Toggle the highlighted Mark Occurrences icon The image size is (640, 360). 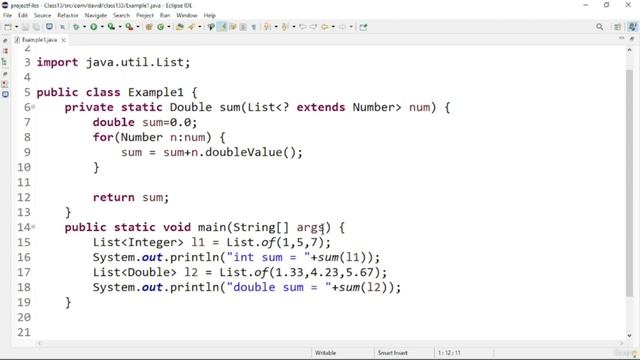coord(222,27)
